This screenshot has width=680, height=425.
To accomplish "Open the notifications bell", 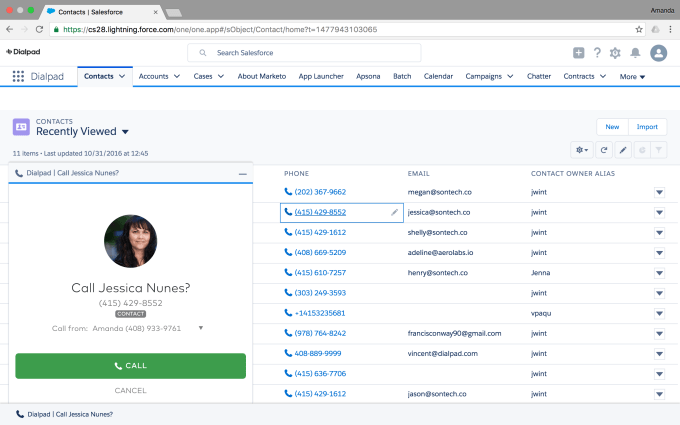I will coord(635,53).
